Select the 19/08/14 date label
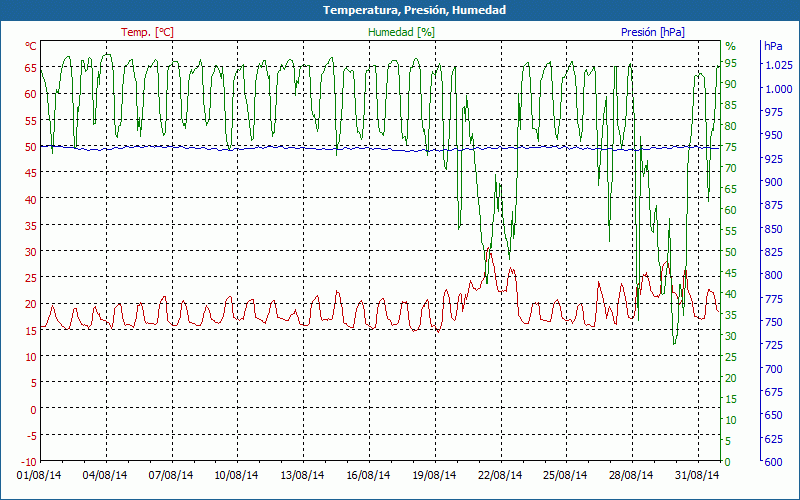 tap(434, 475)
